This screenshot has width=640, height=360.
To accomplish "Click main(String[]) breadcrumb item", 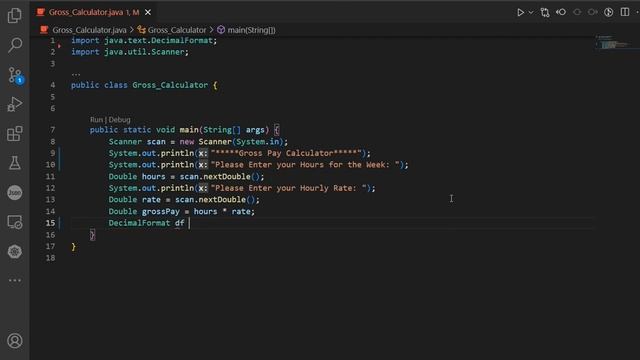I will [251, 30].
